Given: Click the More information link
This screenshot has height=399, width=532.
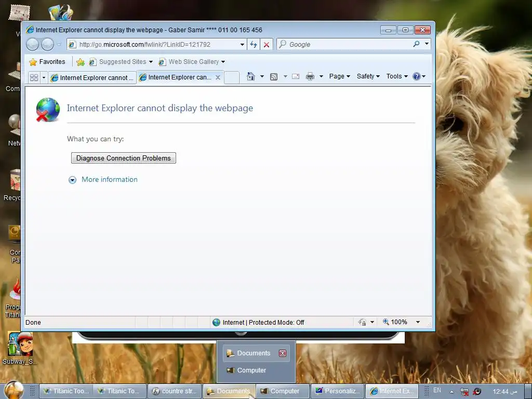Looking at the screenshot, I should tap(110, 179).
